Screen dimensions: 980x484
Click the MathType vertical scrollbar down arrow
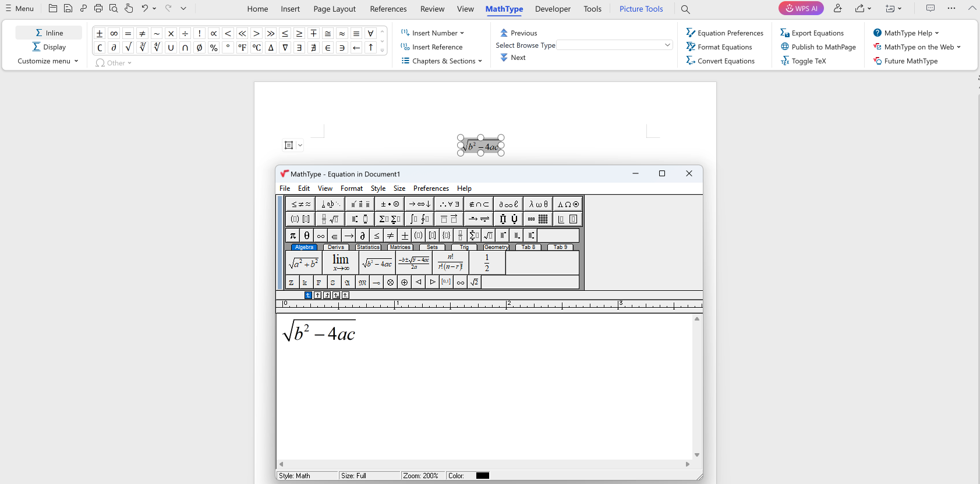pos(696,455)
